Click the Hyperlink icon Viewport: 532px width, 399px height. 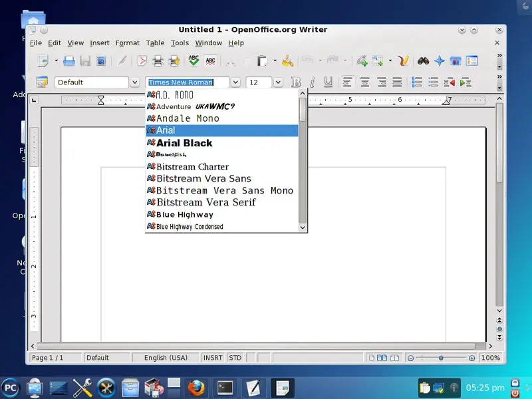[x=362, y=61]
